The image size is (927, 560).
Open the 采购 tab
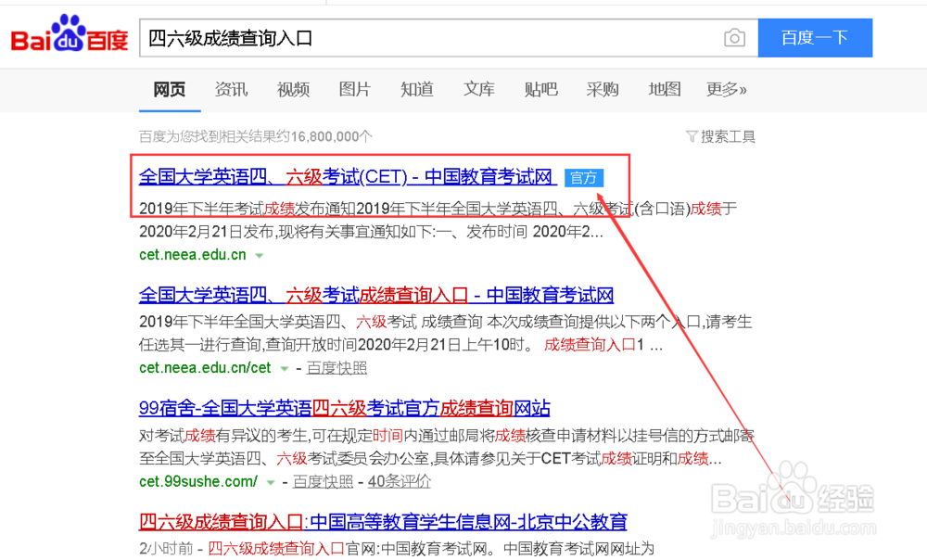[x=603, y=89]
